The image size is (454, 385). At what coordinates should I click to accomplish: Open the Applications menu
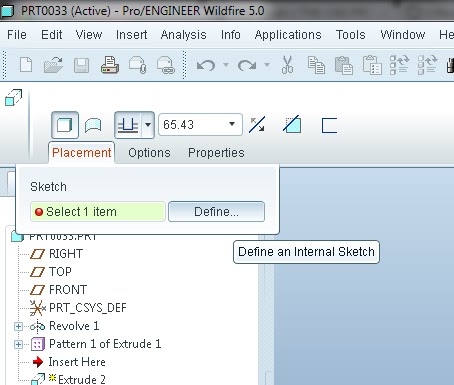pos(288,35)
